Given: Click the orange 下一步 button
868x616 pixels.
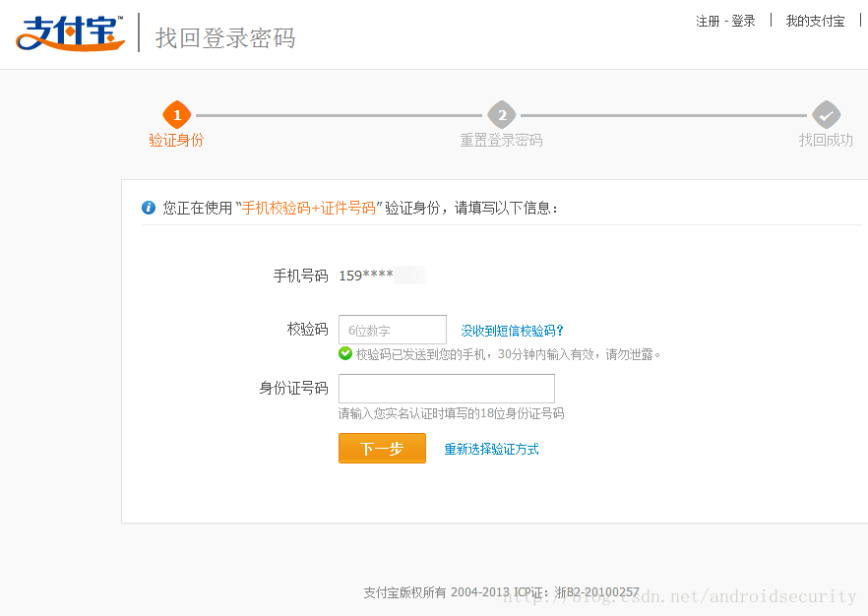Looking at the screenshot, I should (382, 448).
